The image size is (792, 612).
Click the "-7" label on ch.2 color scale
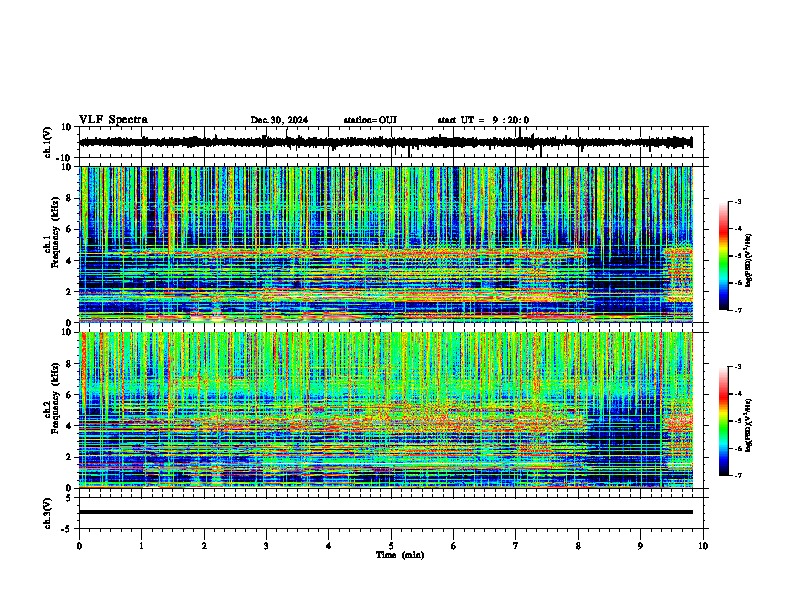point(737,475)
